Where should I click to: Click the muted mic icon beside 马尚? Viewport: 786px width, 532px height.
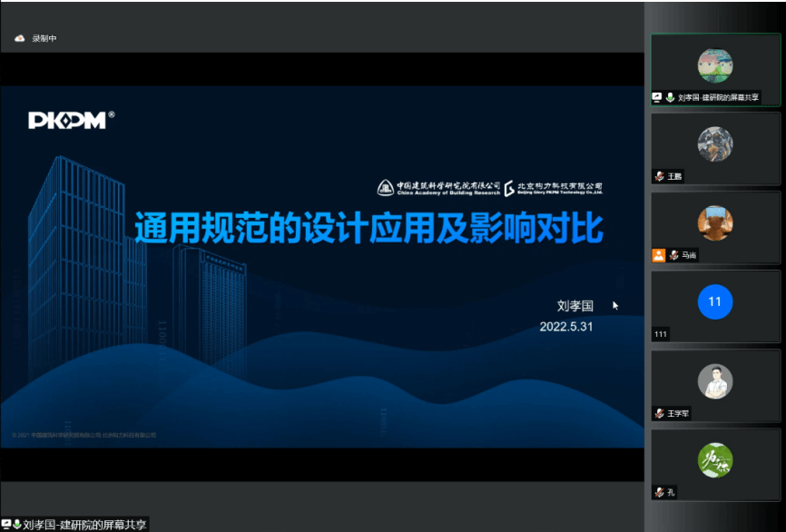point(673,255)
